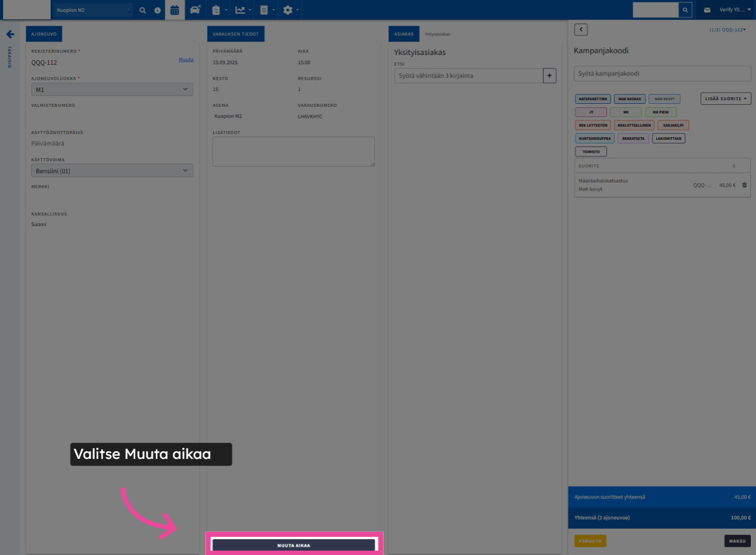Open the Lisää suorite dropdown
Screen dimensions: 756x555
tap(726, 99)
